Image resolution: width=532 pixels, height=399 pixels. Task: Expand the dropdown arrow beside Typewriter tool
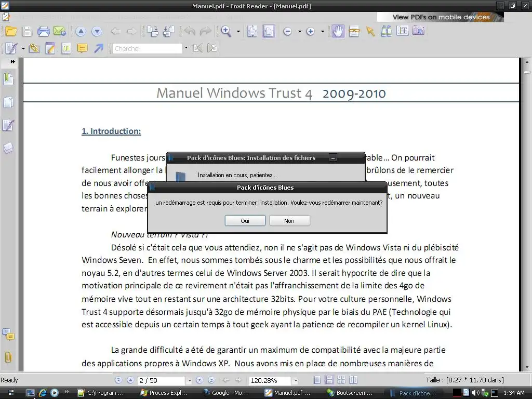coord(23,48)
